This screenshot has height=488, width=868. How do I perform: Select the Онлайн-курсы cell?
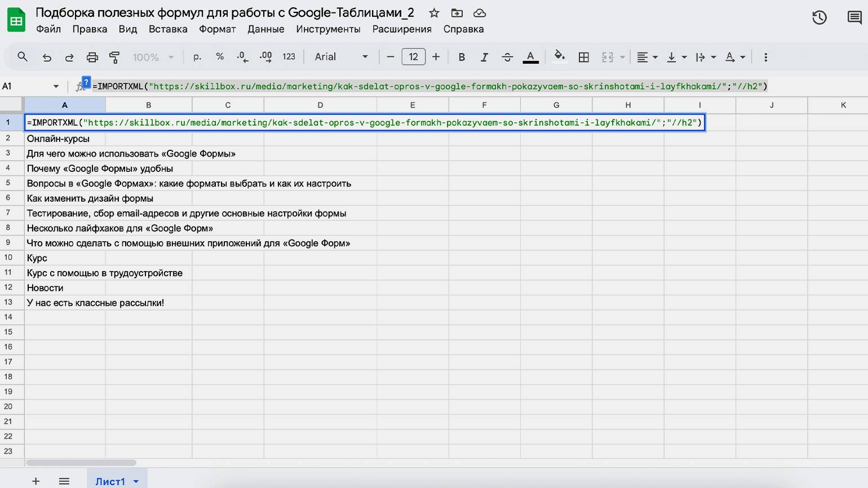pyautogui.click(x=65, y=139)
